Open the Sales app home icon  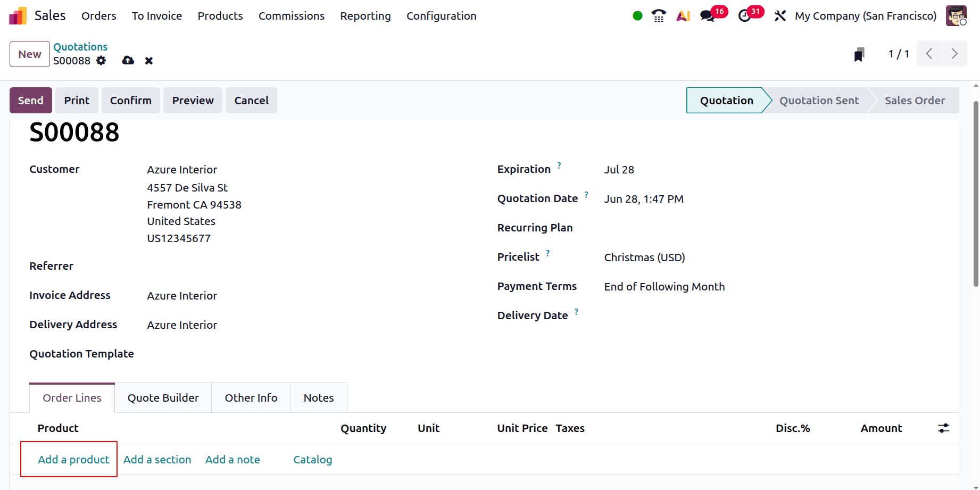tap(18, 16)
